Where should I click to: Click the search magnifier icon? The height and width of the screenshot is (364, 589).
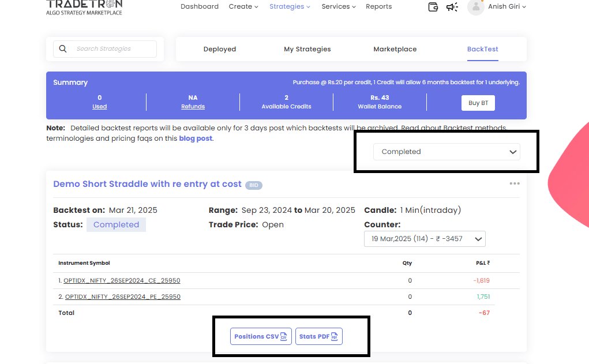(63, 49)
